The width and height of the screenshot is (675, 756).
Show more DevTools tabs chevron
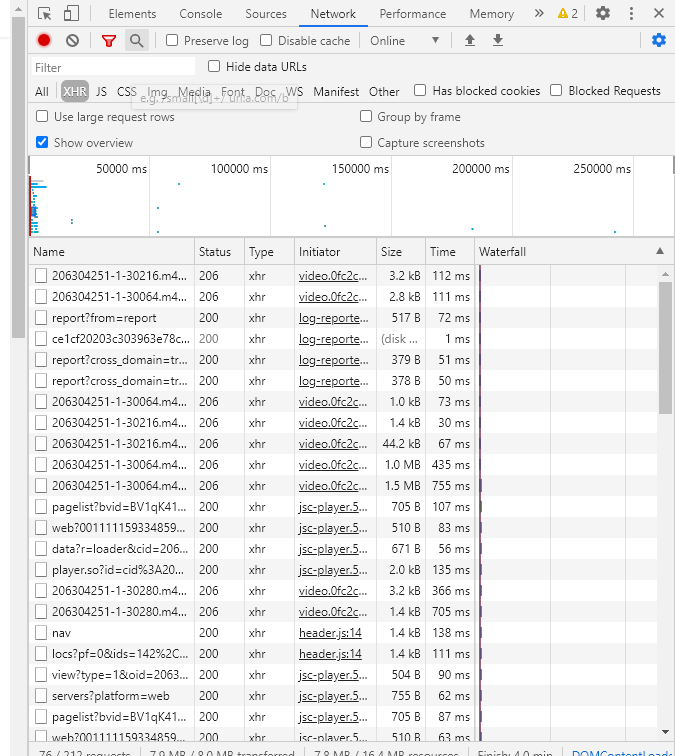[539, 13]
